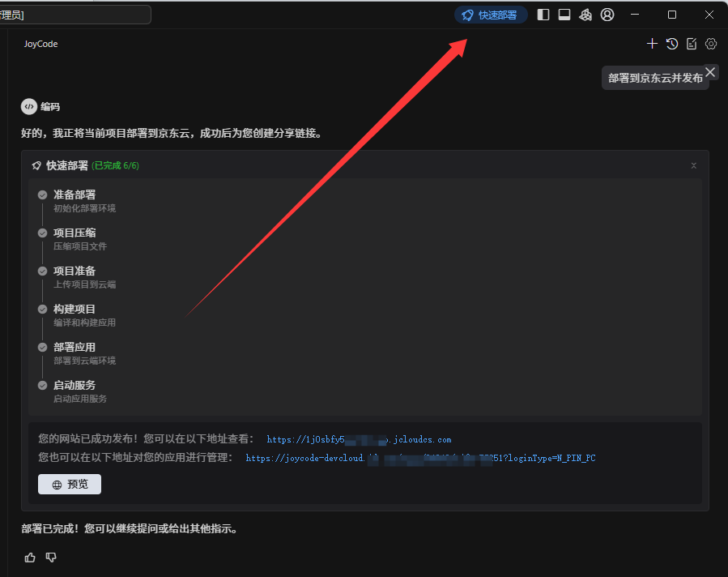This screenshot has height=577, width=728.
Task: Select the 部署应用 step checkmark
Action: pos(42,347)
